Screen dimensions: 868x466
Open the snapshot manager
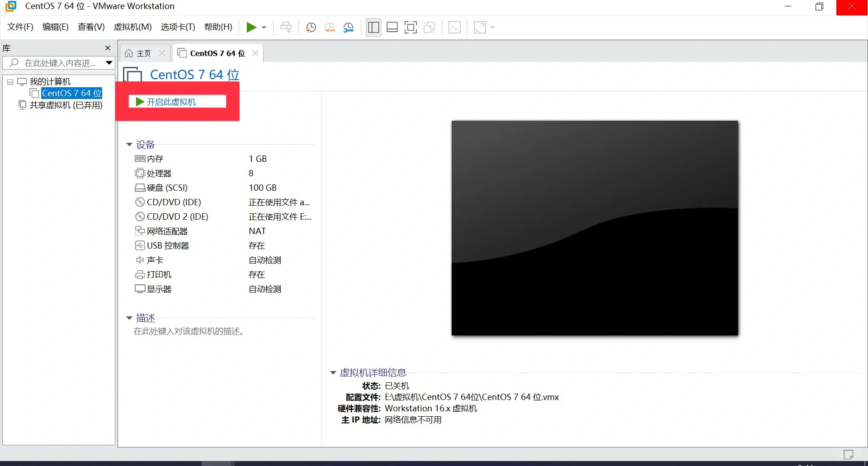point(349,27)
